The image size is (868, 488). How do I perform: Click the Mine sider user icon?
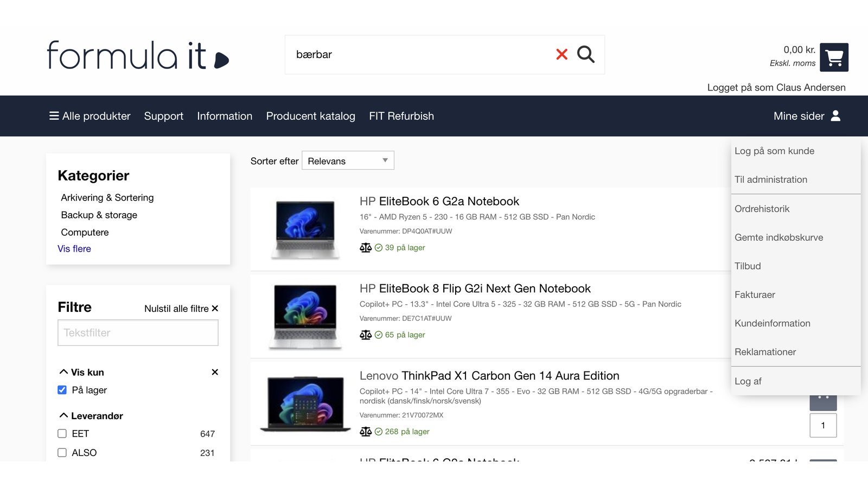click(835, 116)
